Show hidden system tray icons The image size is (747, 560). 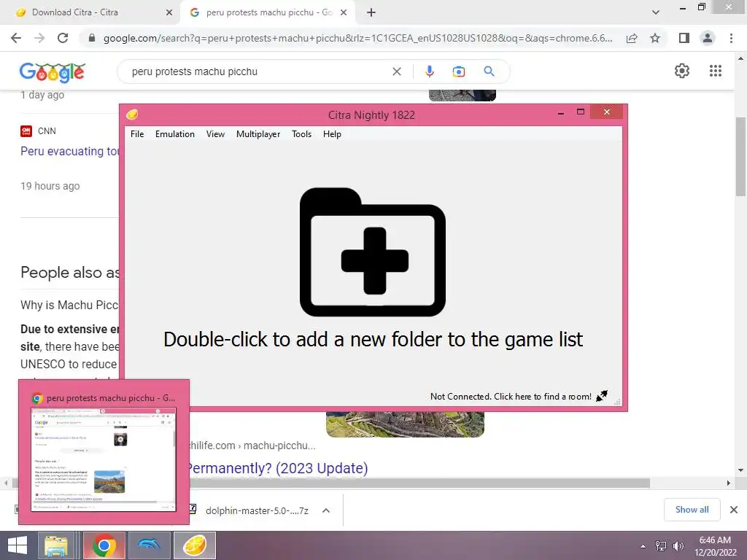click(x=643, y=546)
